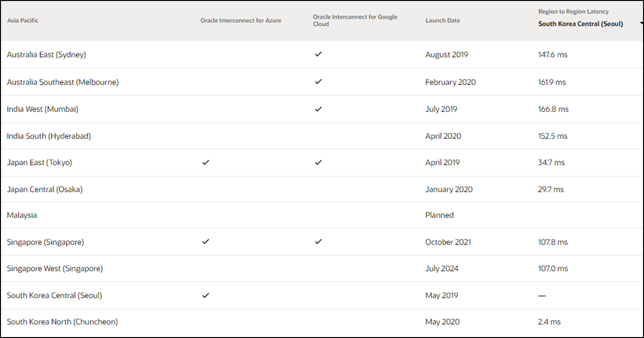This screenshot has height=338, width=644.
Task: Click the Google Cloud checkmark for Singapore row
Action: 318,242
